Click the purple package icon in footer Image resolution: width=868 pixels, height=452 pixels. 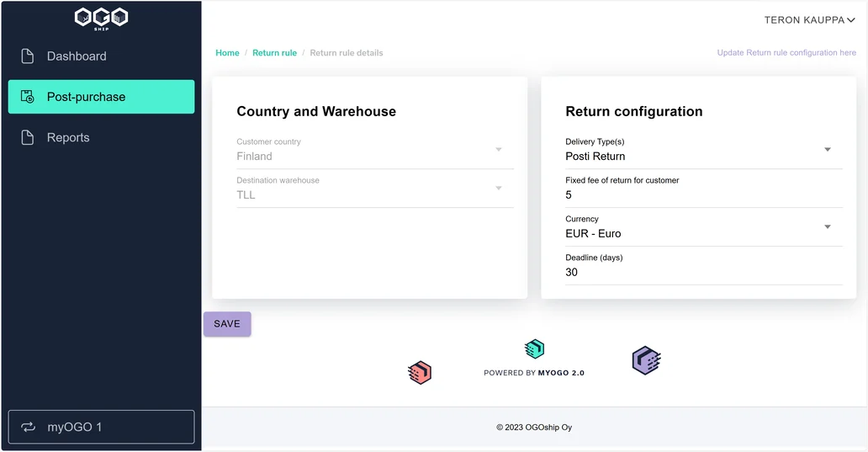click(x=646, y=360)
